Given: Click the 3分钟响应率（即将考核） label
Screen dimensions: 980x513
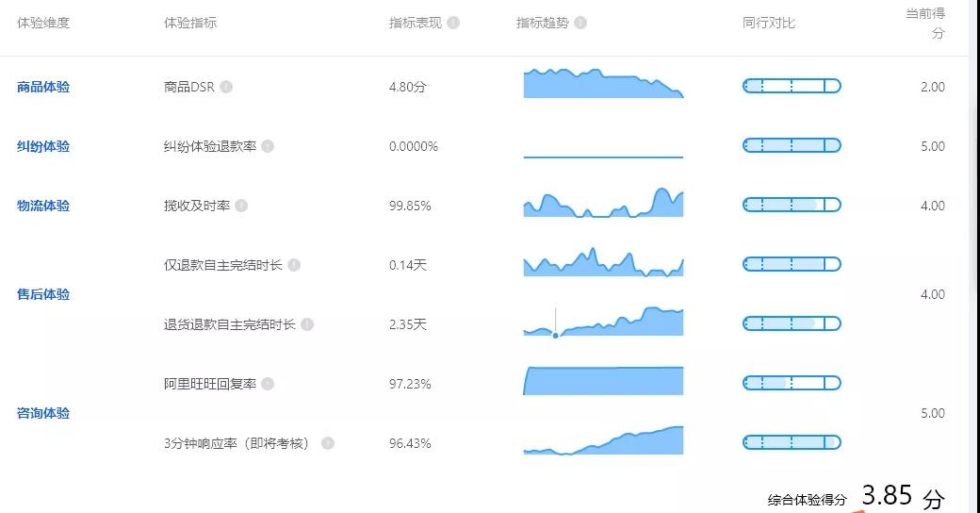Looking at the screenshot, I should tap(237, 443).
